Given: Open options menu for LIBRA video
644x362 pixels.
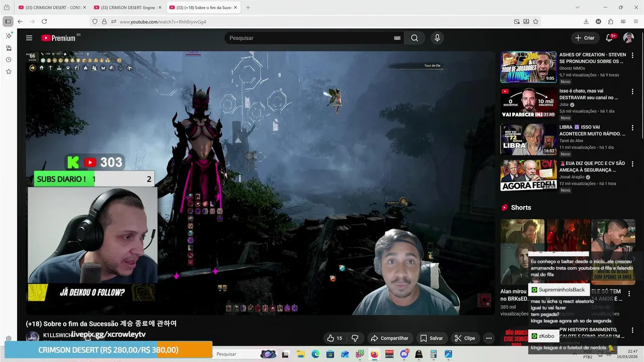Looking at the screenshot, I should 632,128.
